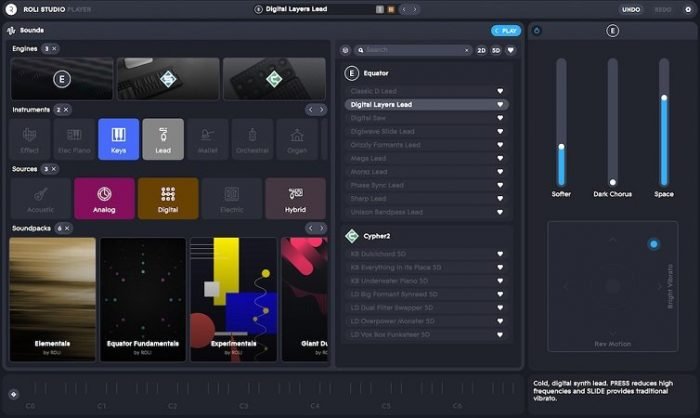Choose the Analog source tile
700x418 pixels.
[104, 198]
